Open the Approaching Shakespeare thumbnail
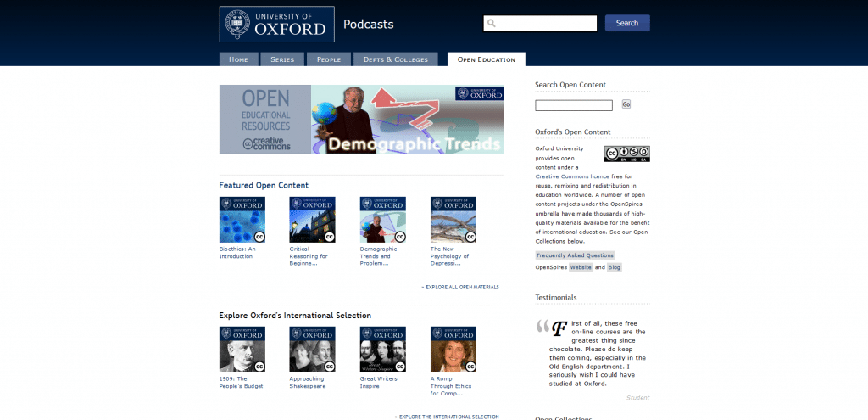 coord(312,349)
